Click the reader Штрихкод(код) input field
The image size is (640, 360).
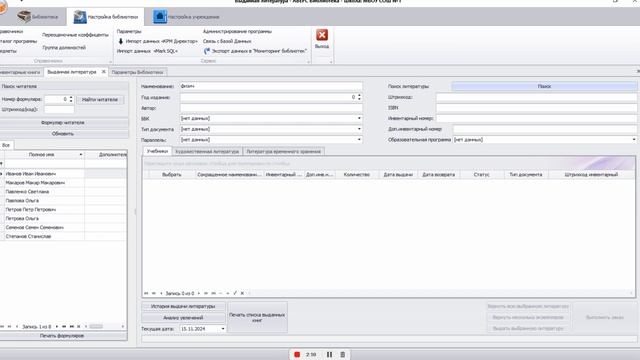59,109
